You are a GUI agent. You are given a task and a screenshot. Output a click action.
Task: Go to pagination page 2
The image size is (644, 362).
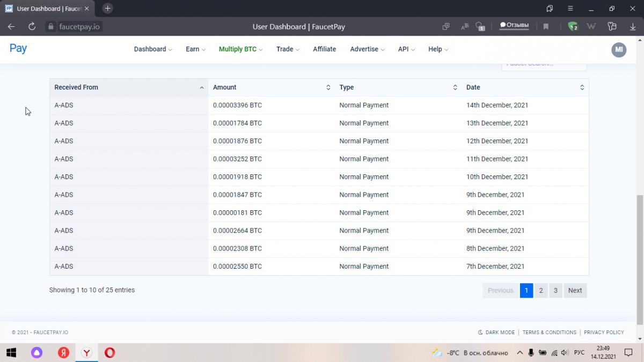(541, 291)
